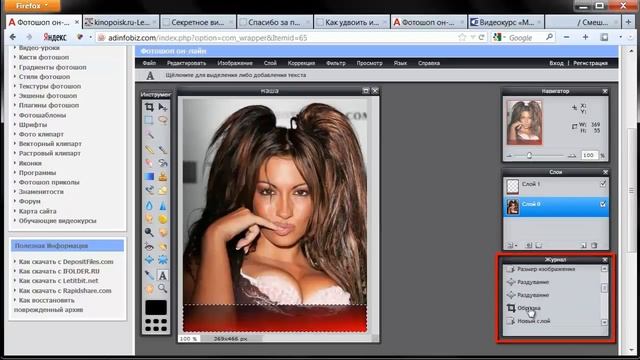
Task: Select the Hand pan tool
Action: tap(149, 289)
